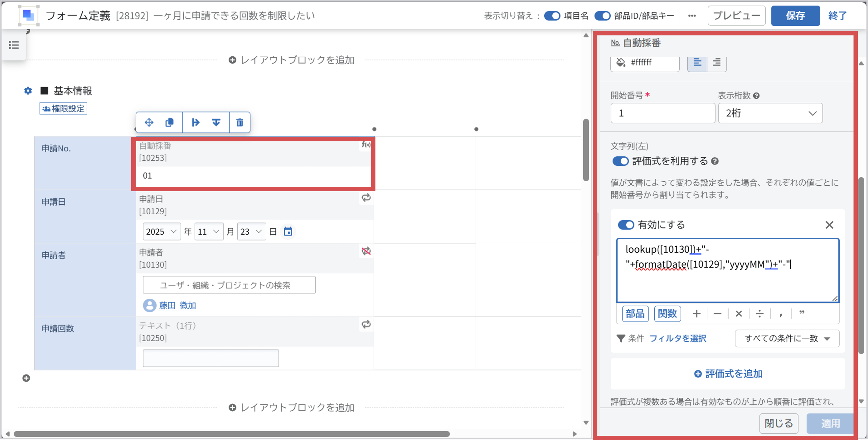Toggle 評価式を利用する switch
Screen dimensions: 868x440
pos(621,161)
